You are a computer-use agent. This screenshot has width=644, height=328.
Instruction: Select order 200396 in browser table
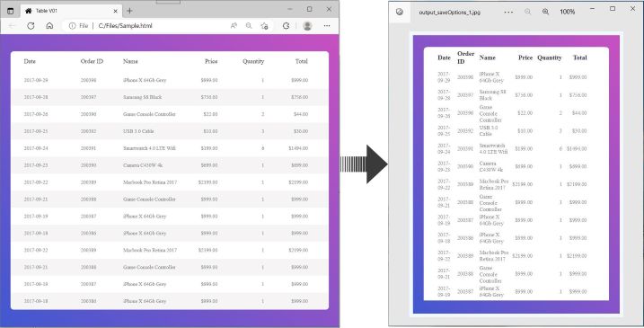click(x=88, y=114)
